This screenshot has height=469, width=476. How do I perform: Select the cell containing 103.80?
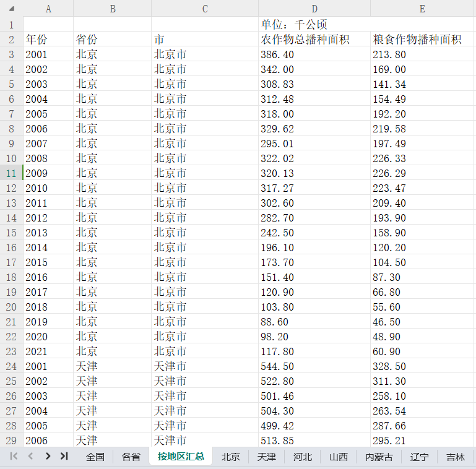coord(314,307)
